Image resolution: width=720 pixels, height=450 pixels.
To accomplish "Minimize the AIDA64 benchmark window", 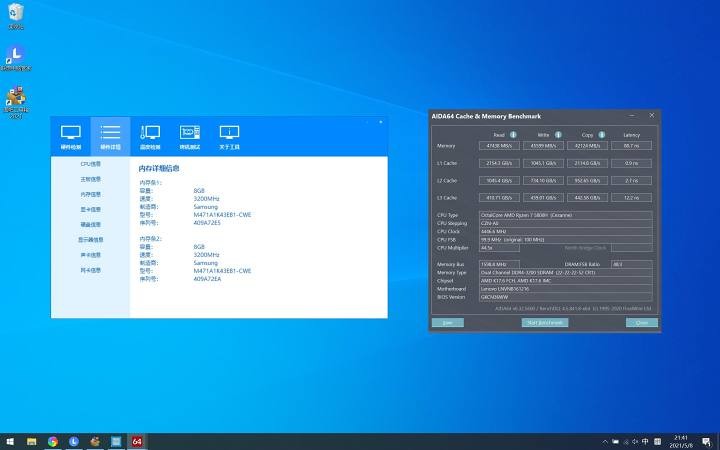I will pyautogui.click(x=632, y=116).
